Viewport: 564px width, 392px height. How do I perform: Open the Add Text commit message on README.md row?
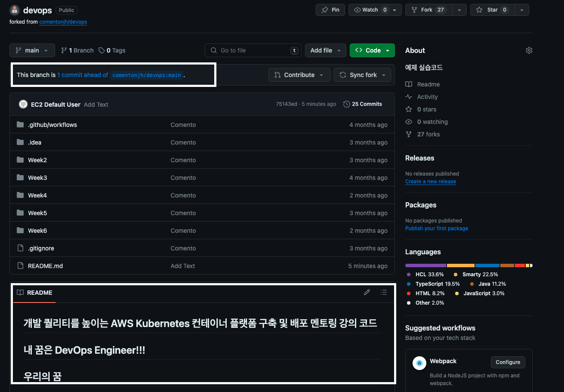click(183, 266)
